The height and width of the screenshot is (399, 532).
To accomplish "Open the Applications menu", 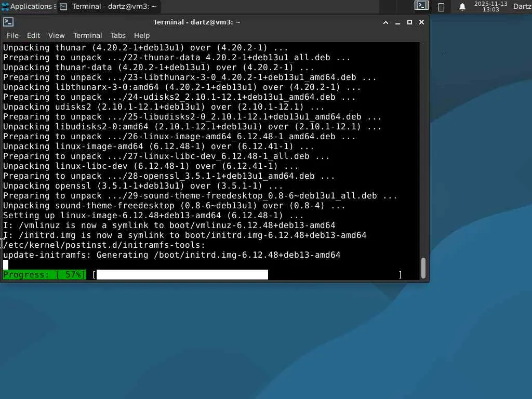I will click(29, 6).
